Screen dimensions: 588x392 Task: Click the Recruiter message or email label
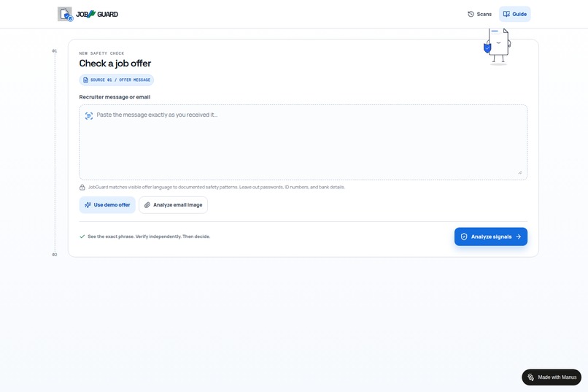115,97
